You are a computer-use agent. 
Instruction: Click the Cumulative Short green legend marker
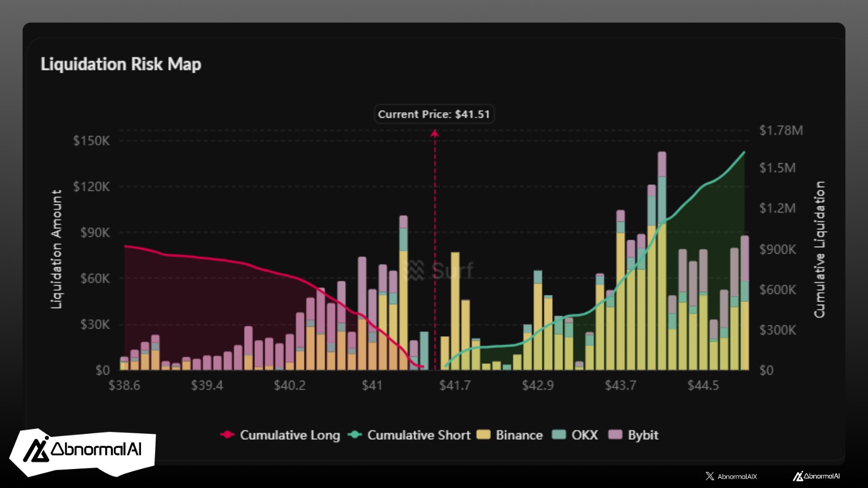[x=355, y=435]
